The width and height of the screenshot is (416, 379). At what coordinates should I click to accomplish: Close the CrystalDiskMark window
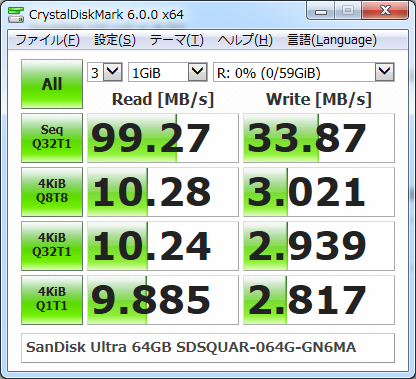coord(385,11)
